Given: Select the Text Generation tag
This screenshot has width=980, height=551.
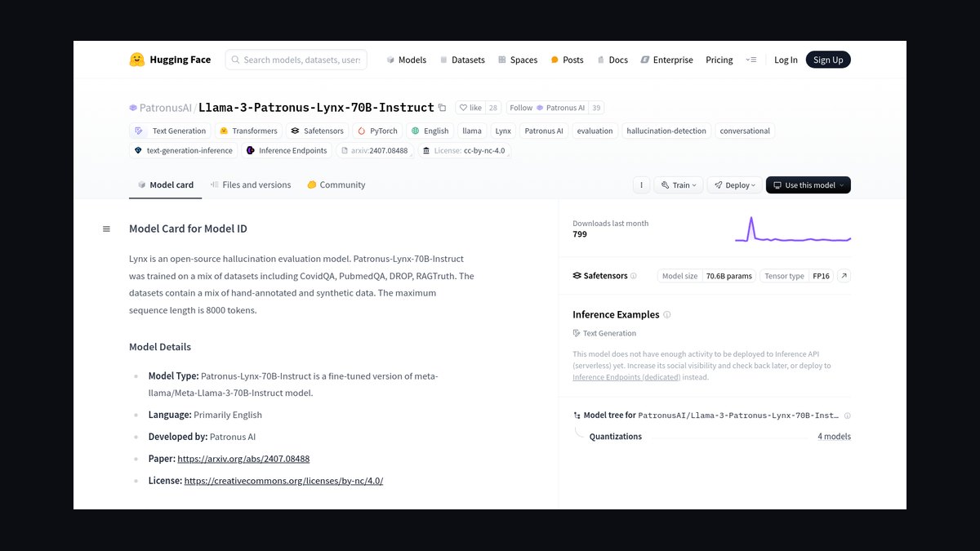Looking at the screenshot, I should click(x=170, y=131).
